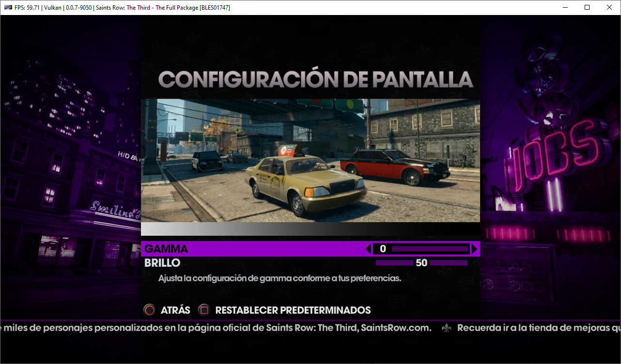Click the grayscale gradient calibration bar
The width and height of the screenshot is (621, 364).
pos(310,229)
